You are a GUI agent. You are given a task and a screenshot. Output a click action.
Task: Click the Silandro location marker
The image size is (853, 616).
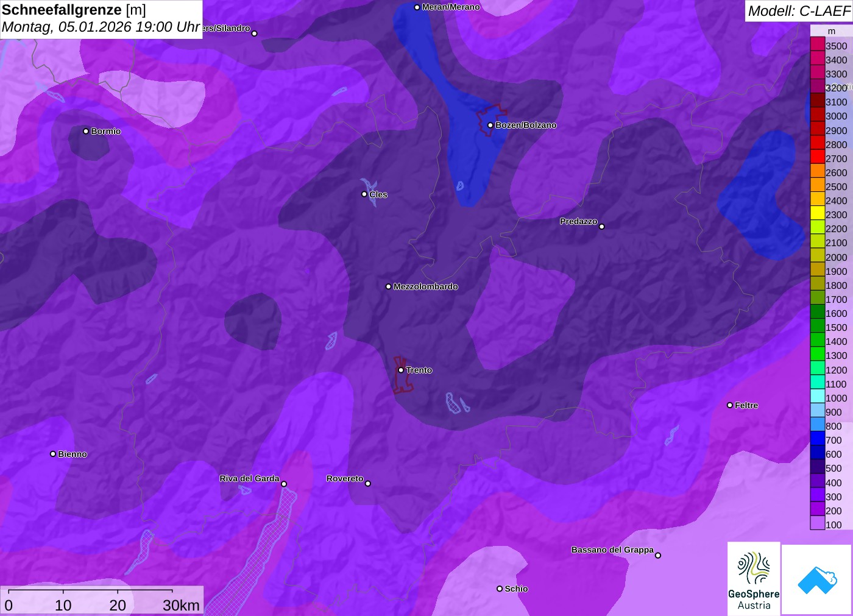pyautogui.click(x=255, y=34)
